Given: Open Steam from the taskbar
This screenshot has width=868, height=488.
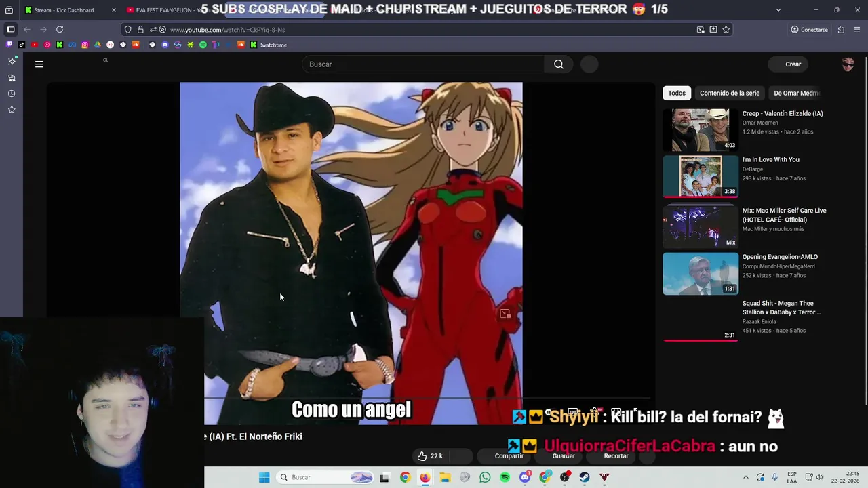Looking at the screenshot, I should click(585, 477).
